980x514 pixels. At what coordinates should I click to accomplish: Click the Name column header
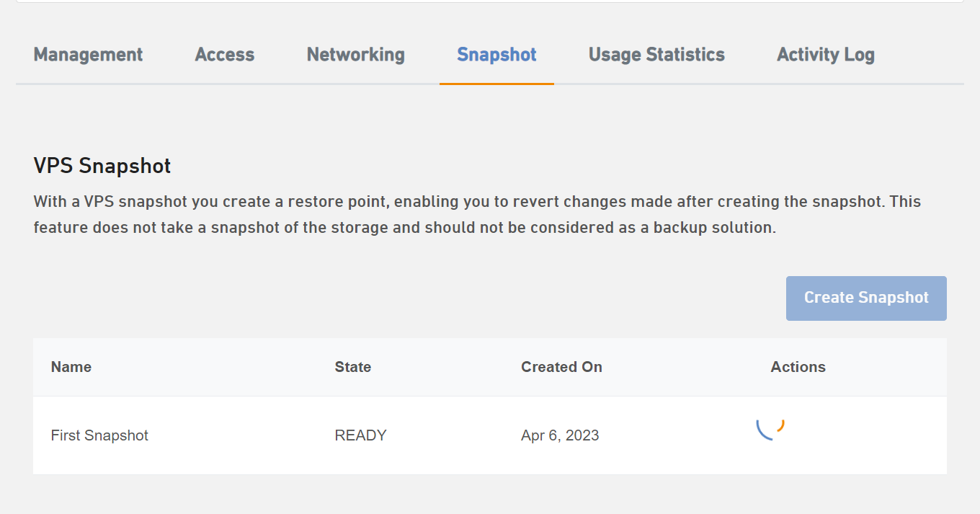click(x=71, y=367)
